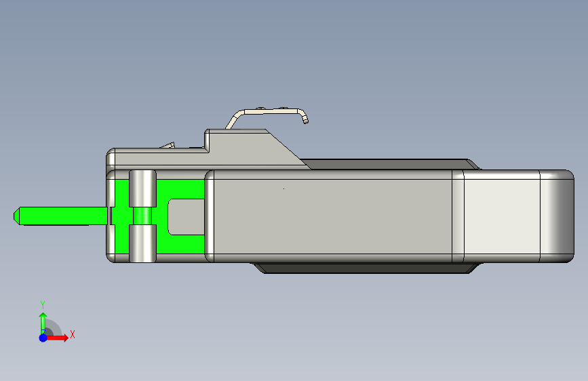Select the green pin protruding from the model

[x=61, y=216]
